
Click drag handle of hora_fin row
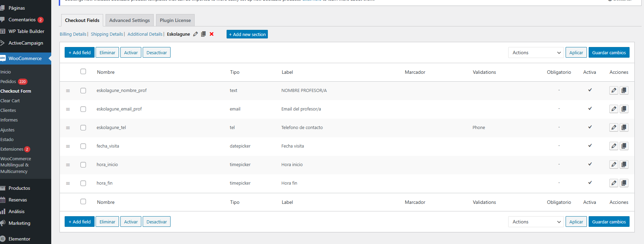(x=68, y=184)
